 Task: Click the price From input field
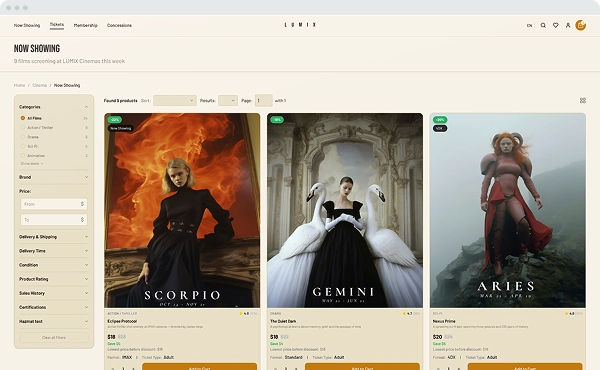54,204
